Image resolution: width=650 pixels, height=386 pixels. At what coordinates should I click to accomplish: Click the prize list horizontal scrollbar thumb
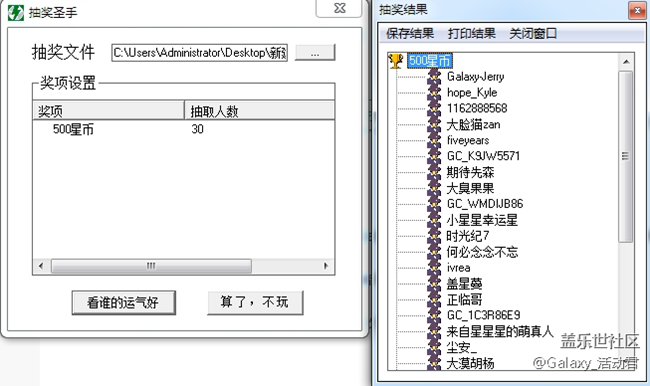[151, 266]
